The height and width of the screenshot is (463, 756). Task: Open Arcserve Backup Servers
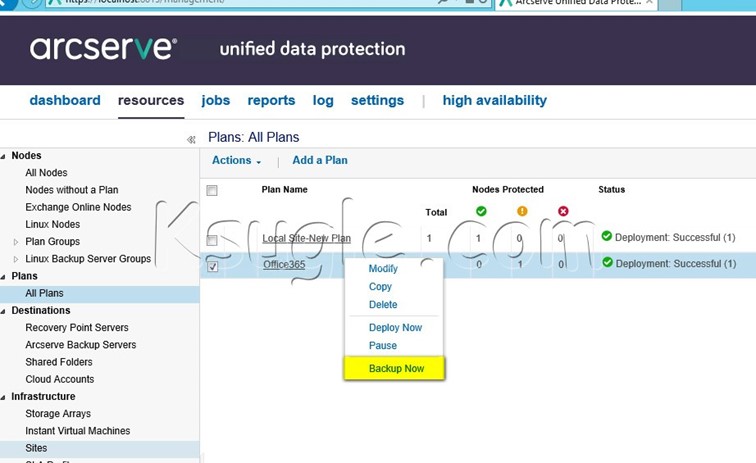click(x=81, y=345)
